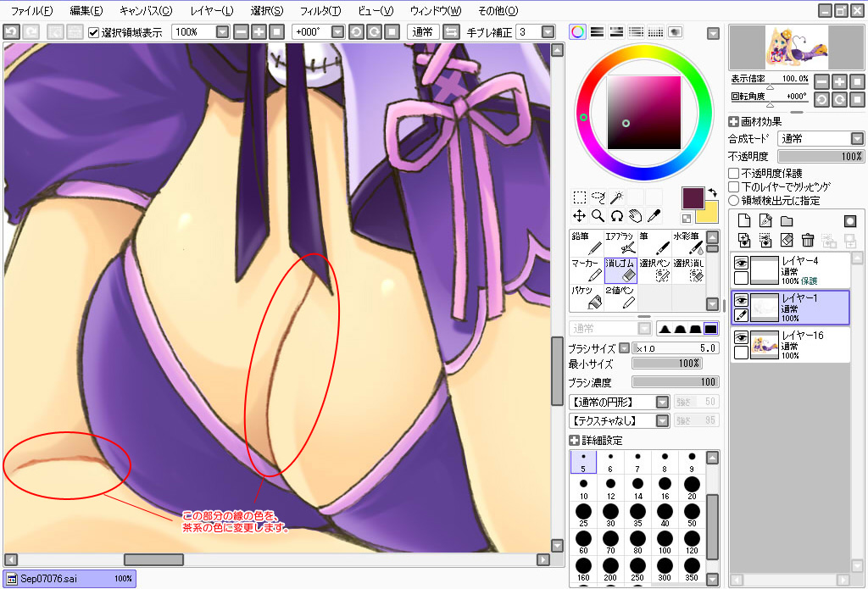This screenshot has width=868, height=589.
Task: Select the rectangular selection tool
Action: [580, 197]
